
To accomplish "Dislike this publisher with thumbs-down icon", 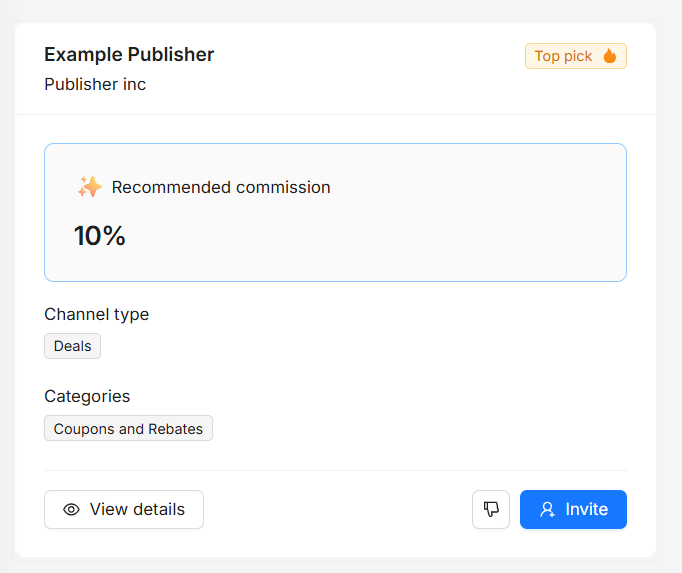I will 491,509.
